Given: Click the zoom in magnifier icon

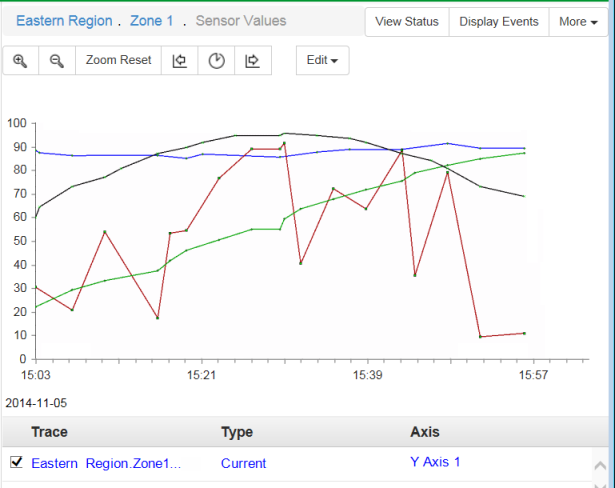Looking at the screenshot, I should click(x=20, y=61).
